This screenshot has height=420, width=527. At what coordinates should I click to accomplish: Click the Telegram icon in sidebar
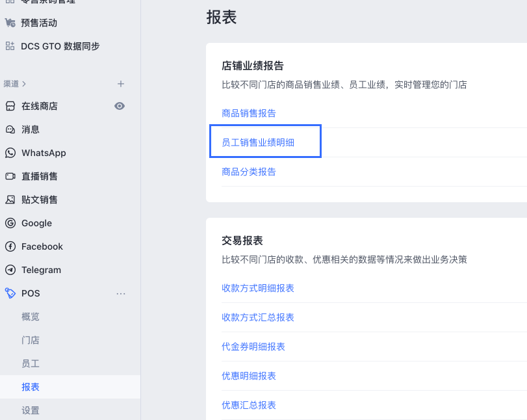tap(10, 270)
